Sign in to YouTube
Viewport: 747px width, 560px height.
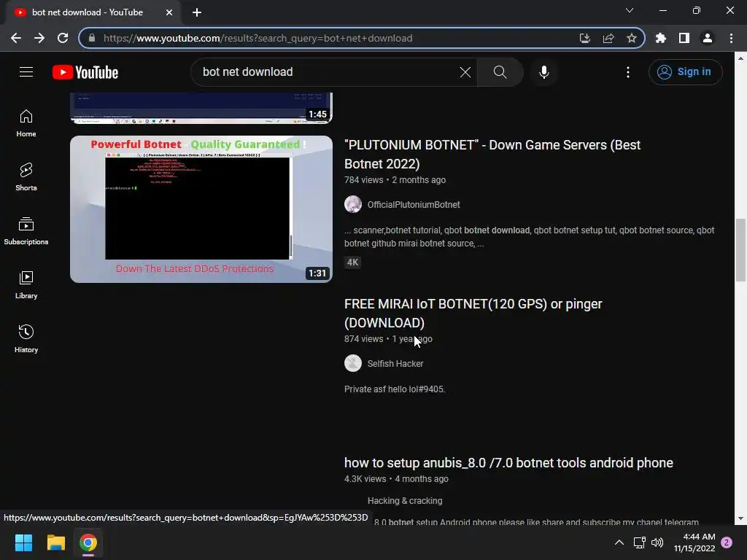pos(685,72)
